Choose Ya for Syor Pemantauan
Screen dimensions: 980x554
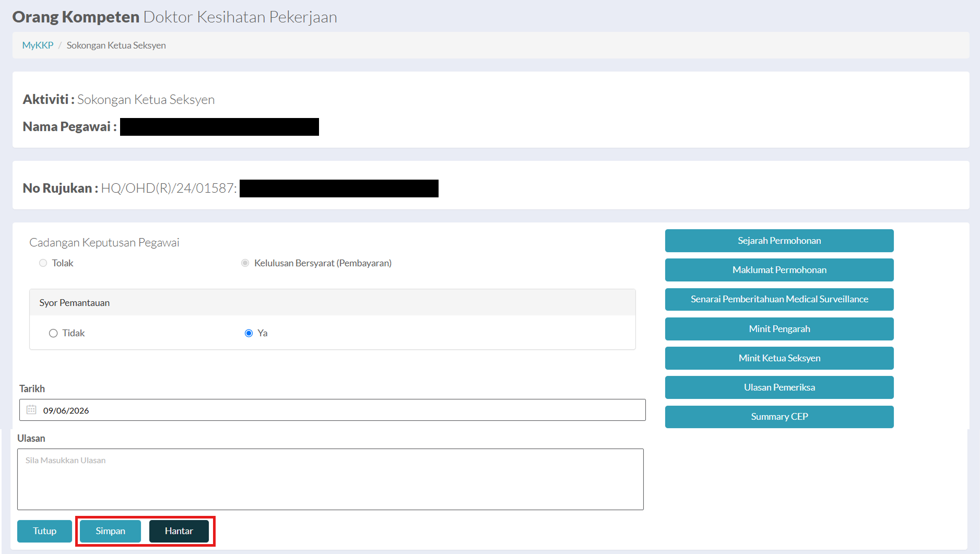tap(249, 333)
